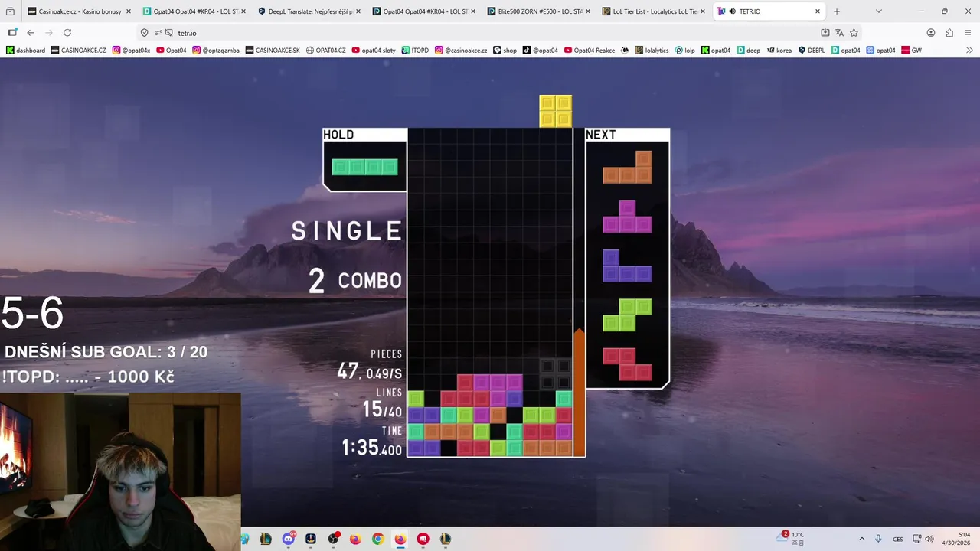The image size is (980, 551).
Task: Switch to the Elite500 ZORN tab
Action: (539, 11)
